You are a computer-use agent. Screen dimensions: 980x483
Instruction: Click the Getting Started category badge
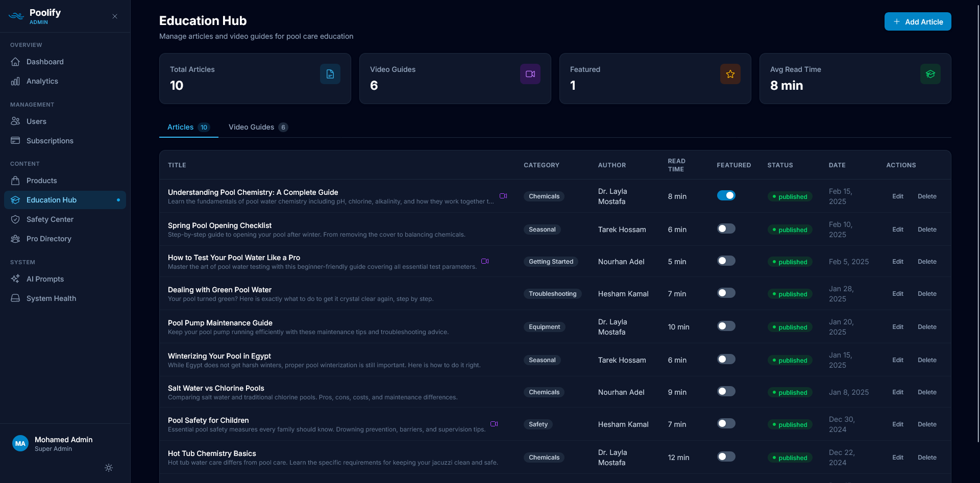551,262
